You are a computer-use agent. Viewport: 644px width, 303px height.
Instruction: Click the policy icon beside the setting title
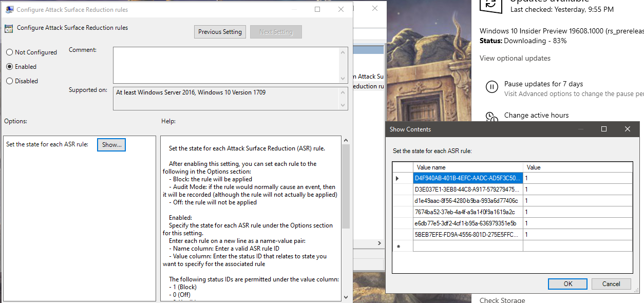9,28
